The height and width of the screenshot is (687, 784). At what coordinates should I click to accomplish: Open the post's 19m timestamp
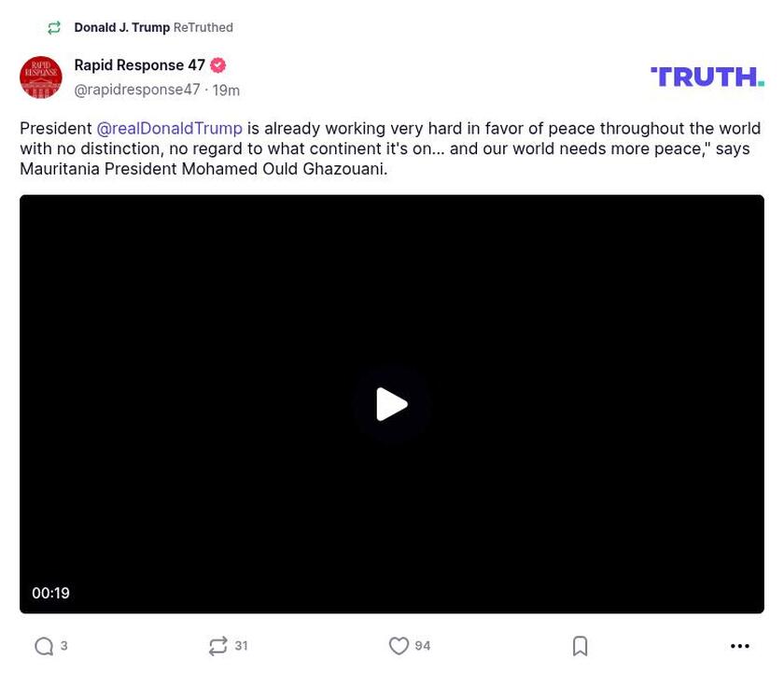pyautogui.click(x=226, y=91)
